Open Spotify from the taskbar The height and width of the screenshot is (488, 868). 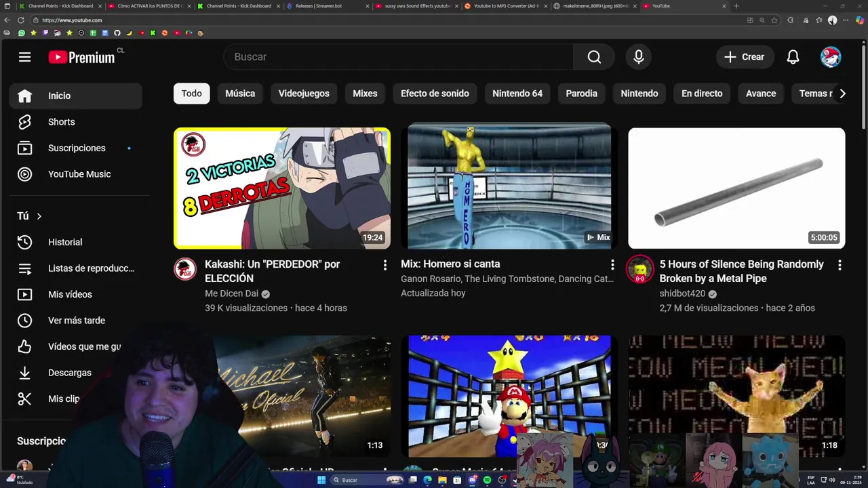click(x=487, y=480)
